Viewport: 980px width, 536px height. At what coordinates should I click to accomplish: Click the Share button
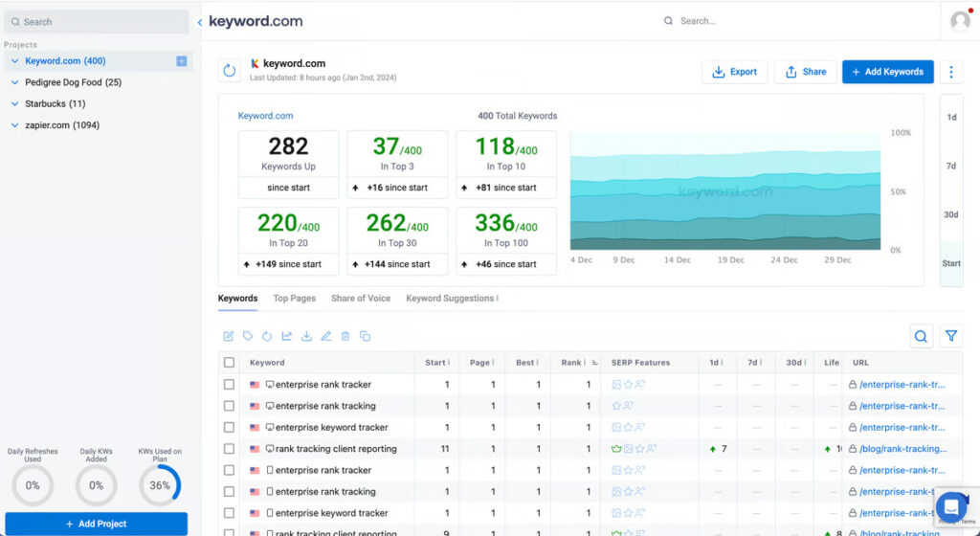[x=806, y=72]
